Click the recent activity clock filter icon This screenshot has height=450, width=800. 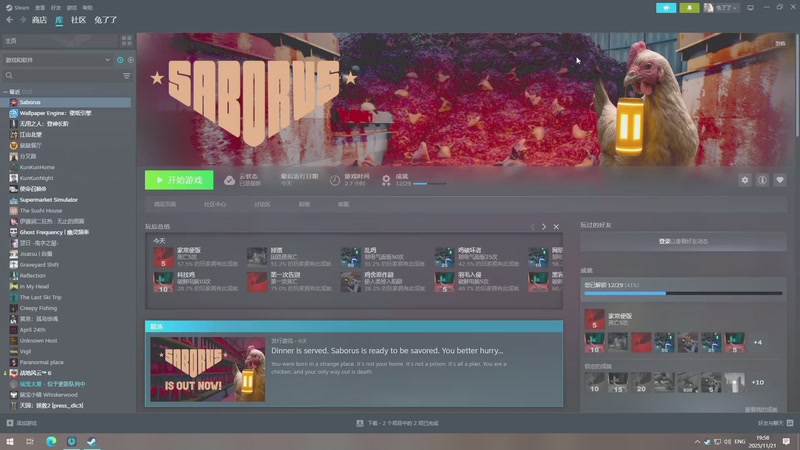120,60
